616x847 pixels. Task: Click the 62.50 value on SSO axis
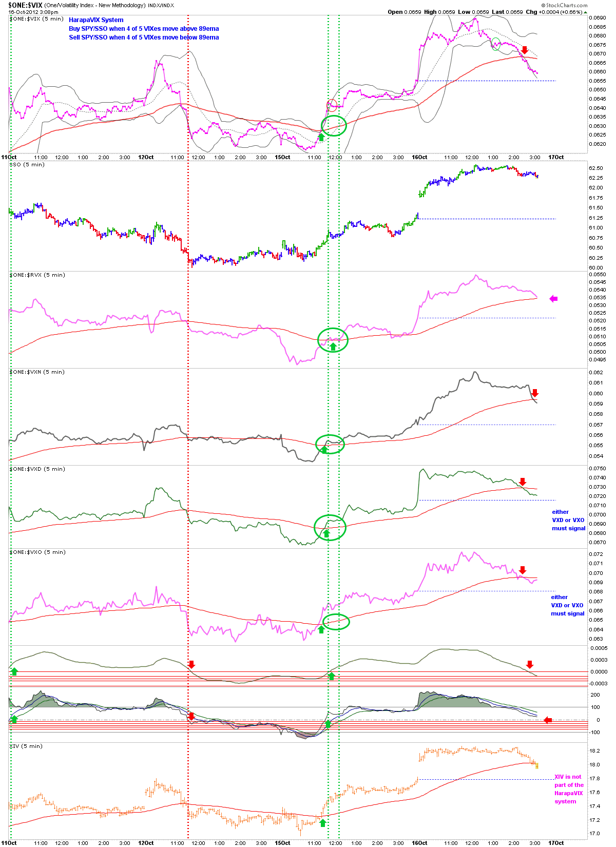click(x=596, y=168)
